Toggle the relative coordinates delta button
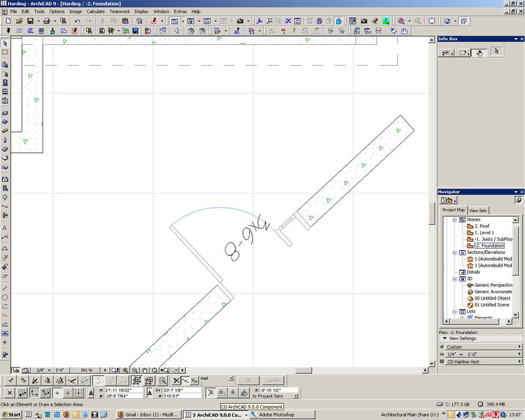525x420 pixels. point(91,393)
